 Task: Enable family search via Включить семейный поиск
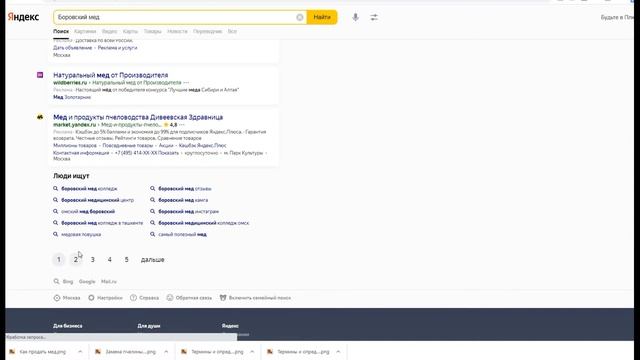pos(256,298)
